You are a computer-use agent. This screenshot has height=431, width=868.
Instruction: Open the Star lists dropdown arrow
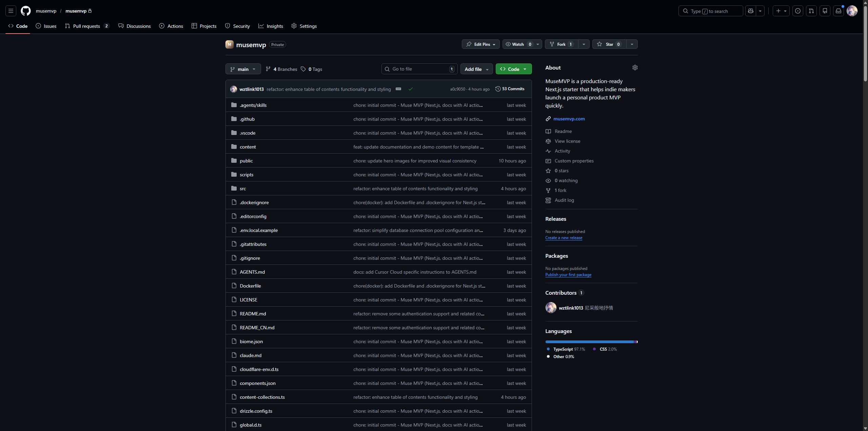pos(632,44)
